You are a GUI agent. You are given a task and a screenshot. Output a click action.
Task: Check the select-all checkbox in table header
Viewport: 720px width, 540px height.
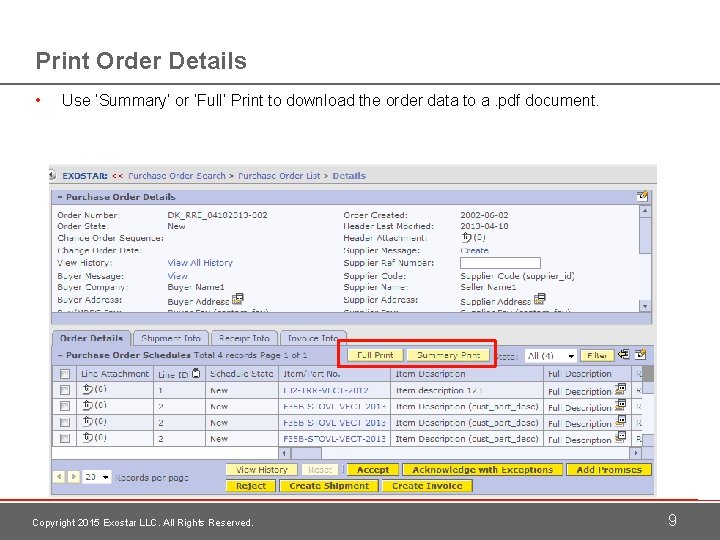[x=65, y=374]
